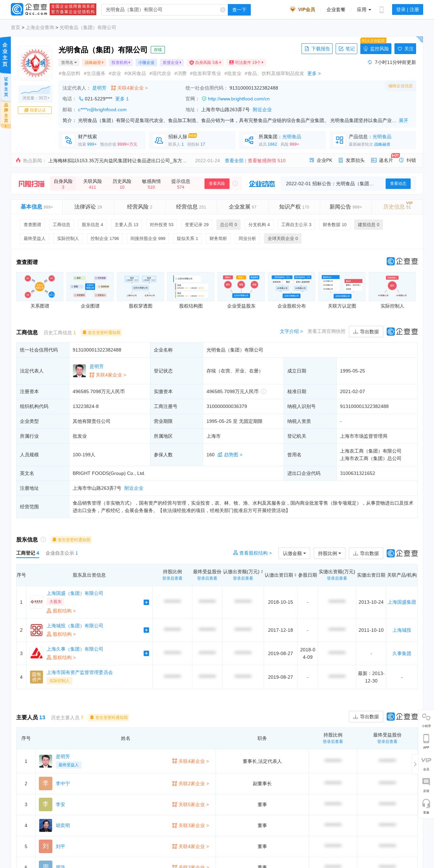The image size is (434, 868).
Task: Open 实际控制人 graph thumbnail
Action: pos(392,287)
